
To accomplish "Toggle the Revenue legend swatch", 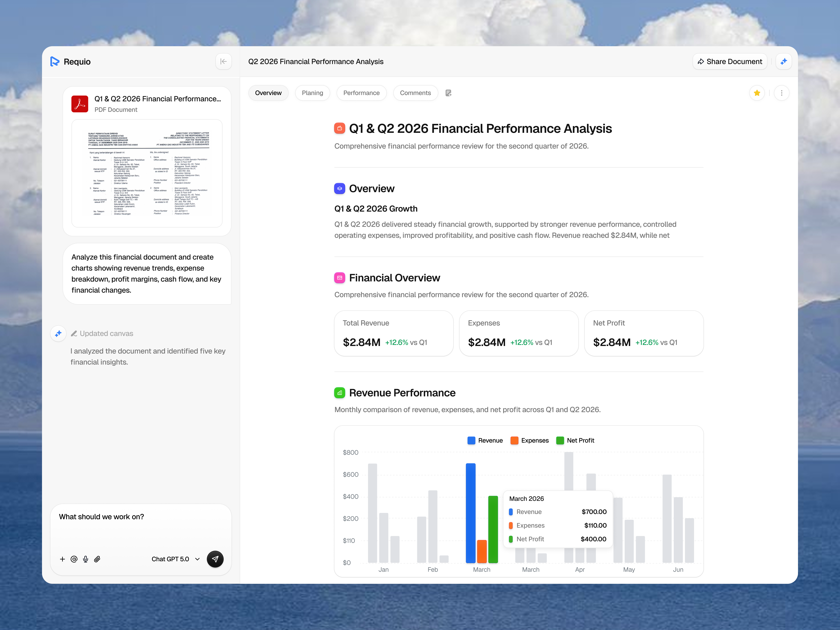I will (471, 440).
